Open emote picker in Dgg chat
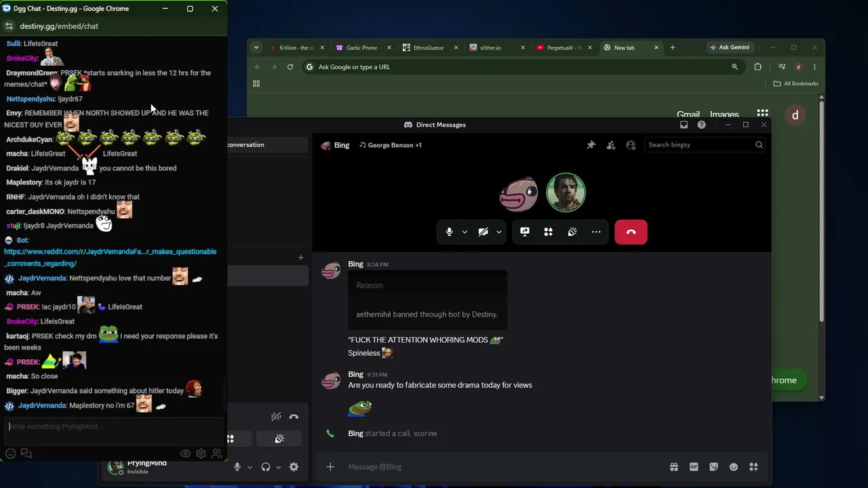868x488 pixels. pyautogui.click(x=10, y=453)
